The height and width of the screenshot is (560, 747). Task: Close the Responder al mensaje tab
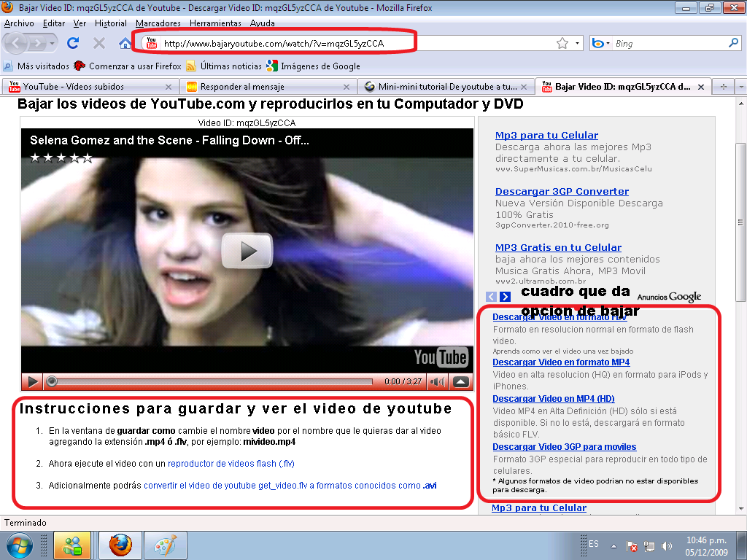(x=347, y=87)
